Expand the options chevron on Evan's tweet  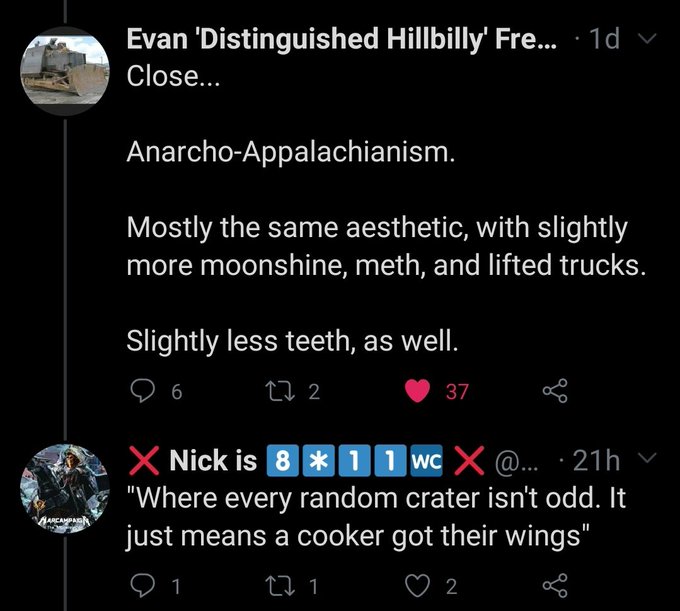click(648, 39)
